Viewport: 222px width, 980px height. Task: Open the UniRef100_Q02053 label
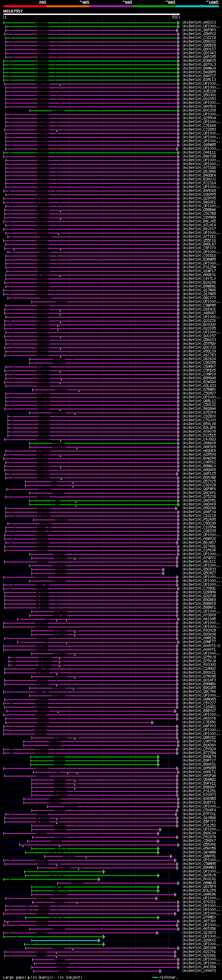[x=199, y=99]
